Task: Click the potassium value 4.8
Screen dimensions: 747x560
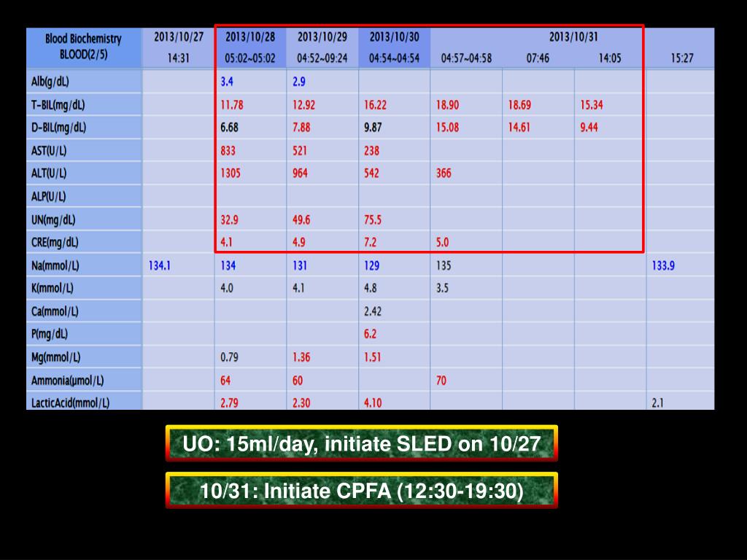Action: pos(370,287)
